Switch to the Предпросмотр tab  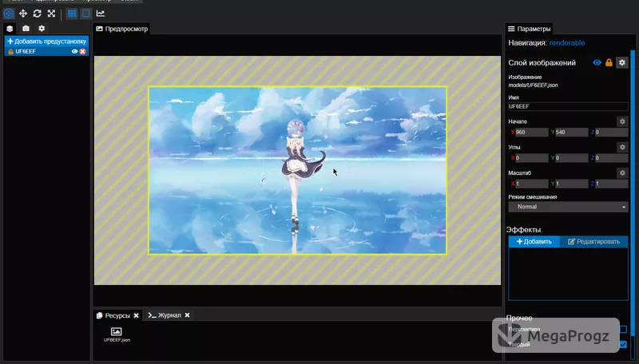click(x=122, y=29)
